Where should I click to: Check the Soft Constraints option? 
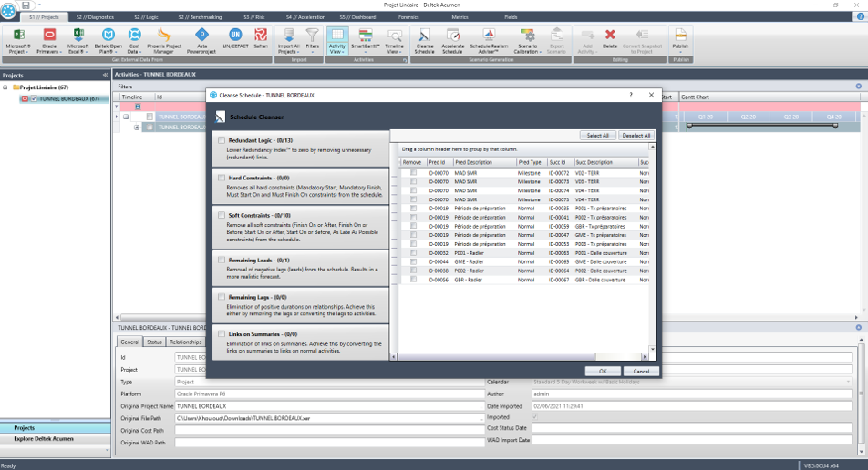click(x=222, y=215)
